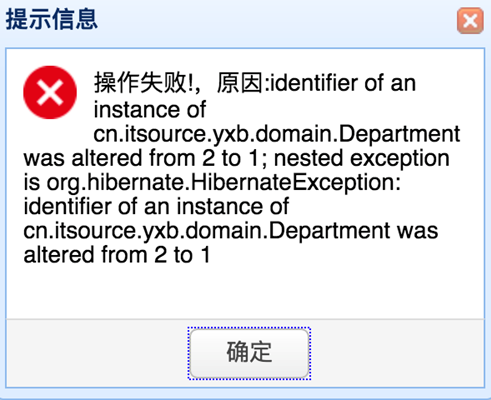This screenshot has width=491, height=400.
Task: Click the 'identifier of an' text after 原因:
Action: tap(343, 83)
